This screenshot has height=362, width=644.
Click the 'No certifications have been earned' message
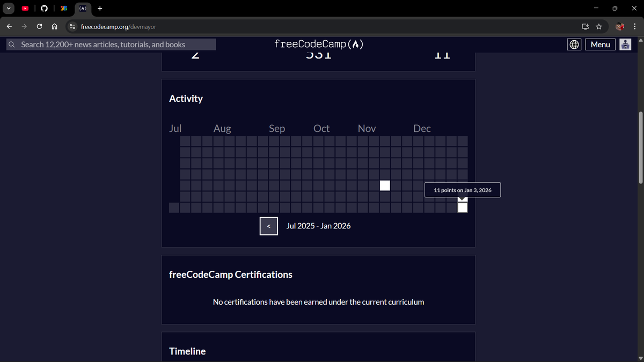click(318, 302)
